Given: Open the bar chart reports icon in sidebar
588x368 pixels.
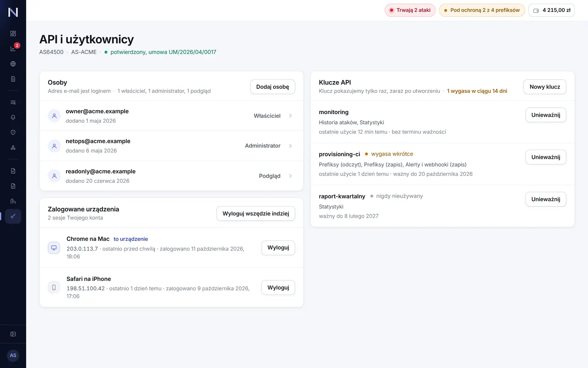Looking at the screenshot, I should 13,201.
